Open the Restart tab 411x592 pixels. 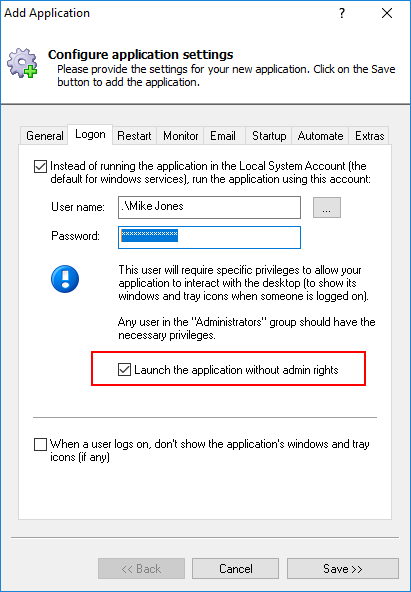pyautogui.click(x=134, y=136)
